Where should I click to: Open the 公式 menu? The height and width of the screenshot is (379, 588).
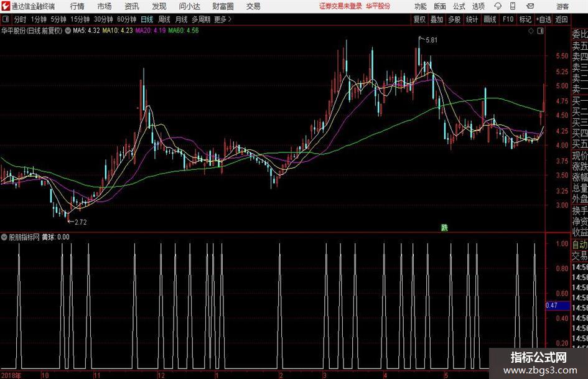click(x=459, y=6)
